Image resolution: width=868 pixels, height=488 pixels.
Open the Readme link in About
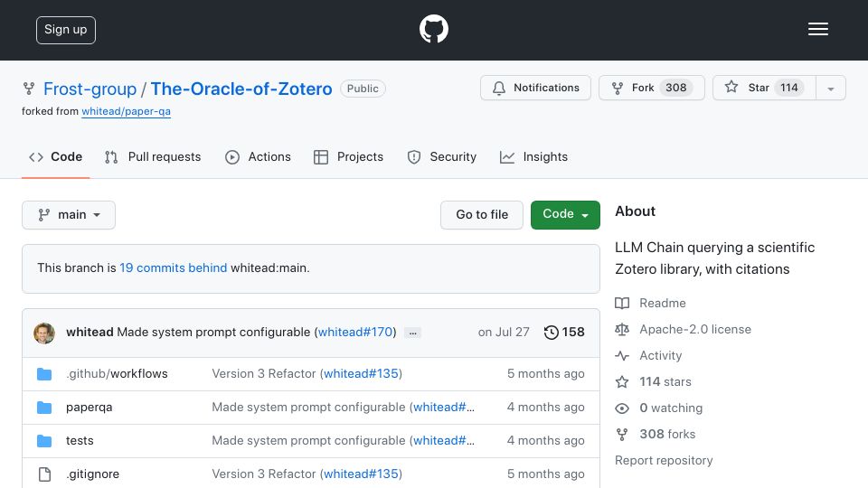[x=663, y=304]
